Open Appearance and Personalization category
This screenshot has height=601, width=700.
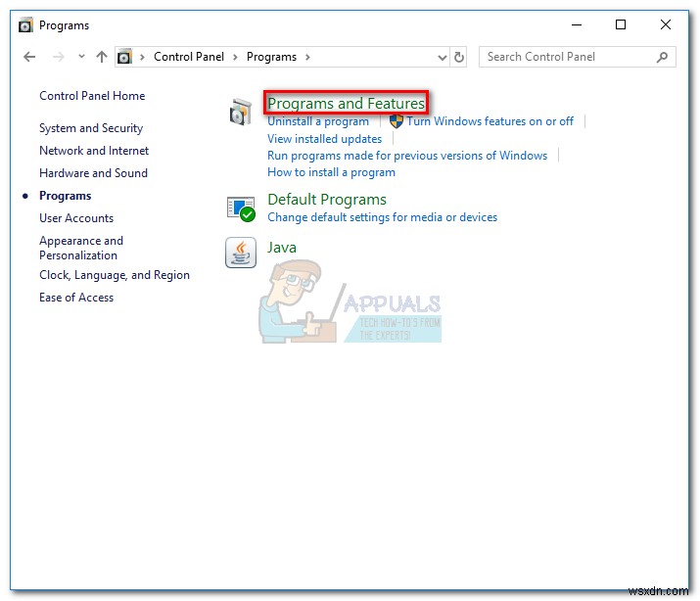81,248
